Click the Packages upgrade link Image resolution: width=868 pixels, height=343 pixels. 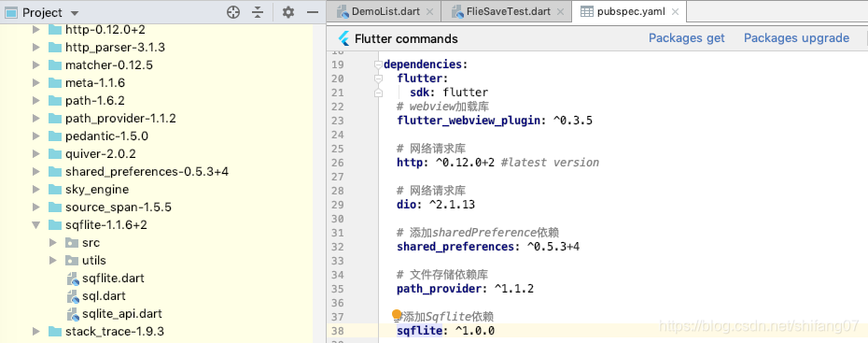coord(796,37)
